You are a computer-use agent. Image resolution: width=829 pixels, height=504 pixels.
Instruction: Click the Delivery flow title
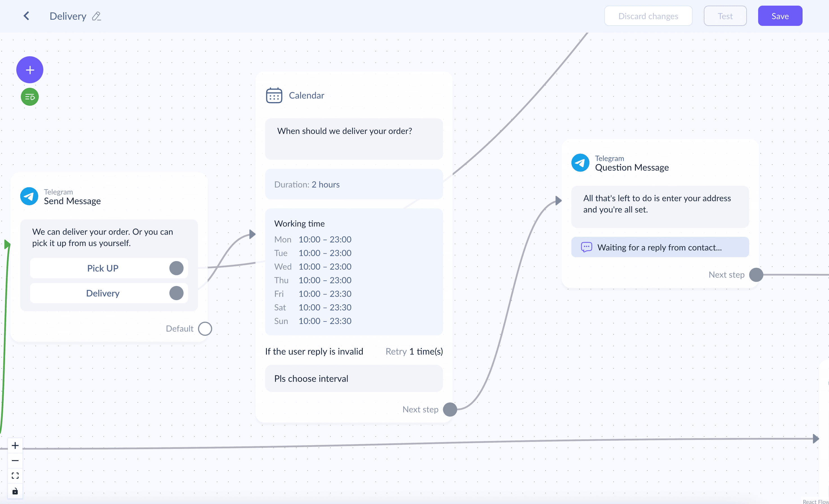point(68,16)
